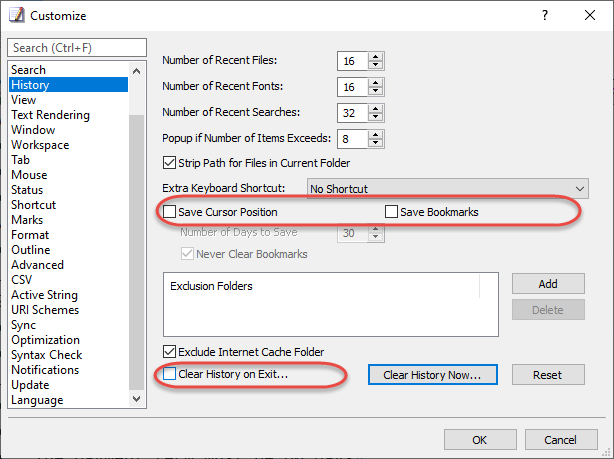Click Clear History Now button
The height and width of the screenshot is (459, 614).
point(433,375)
